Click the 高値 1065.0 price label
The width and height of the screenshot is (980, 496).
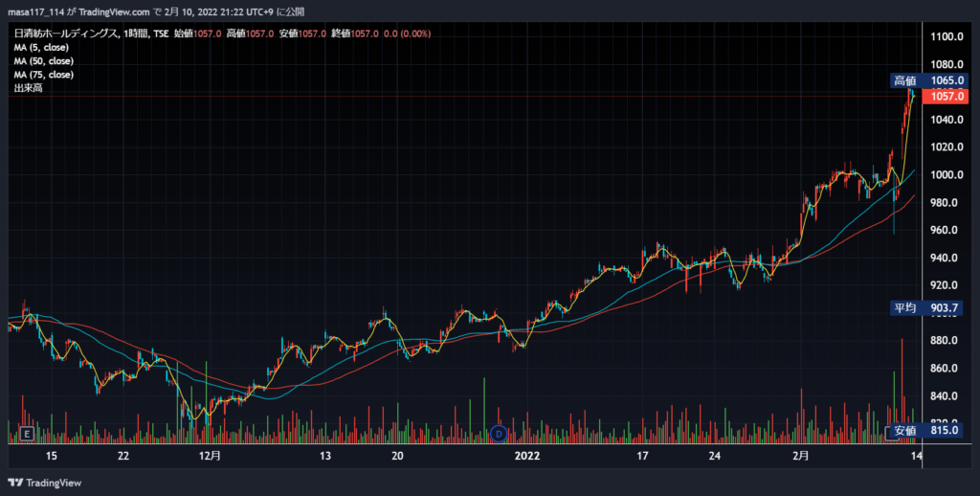point(929,80)
